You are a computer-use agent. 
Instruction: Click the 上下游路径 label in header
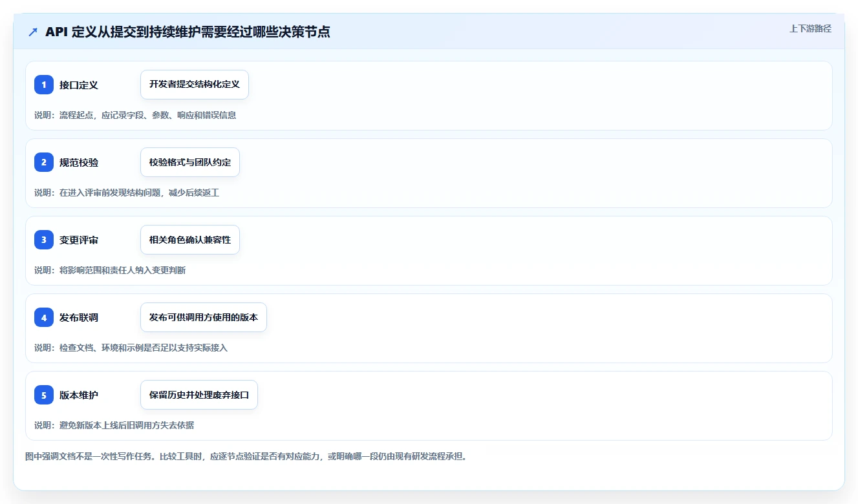point(810,28)
